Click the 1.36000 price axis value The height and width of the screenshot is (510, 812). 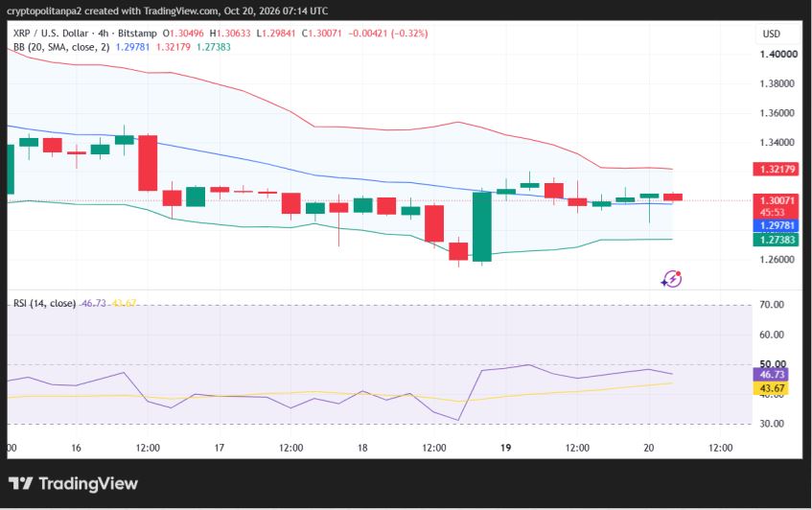777,113
